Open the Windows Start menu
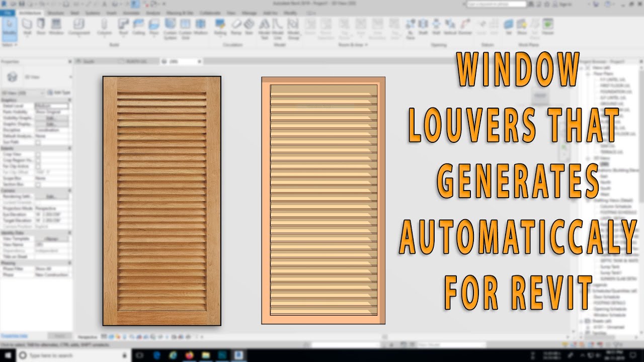 pyautogui.click(x=8, y=355)
